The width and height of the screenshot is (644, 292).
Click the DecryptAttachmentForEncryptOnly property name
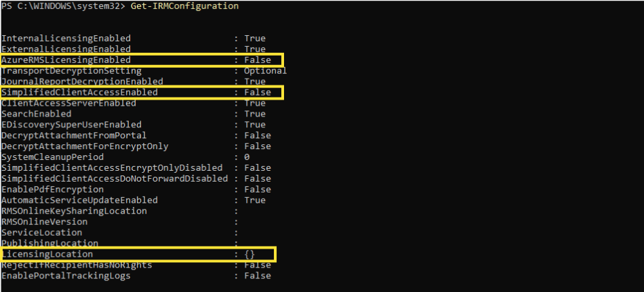click(85, 146)
